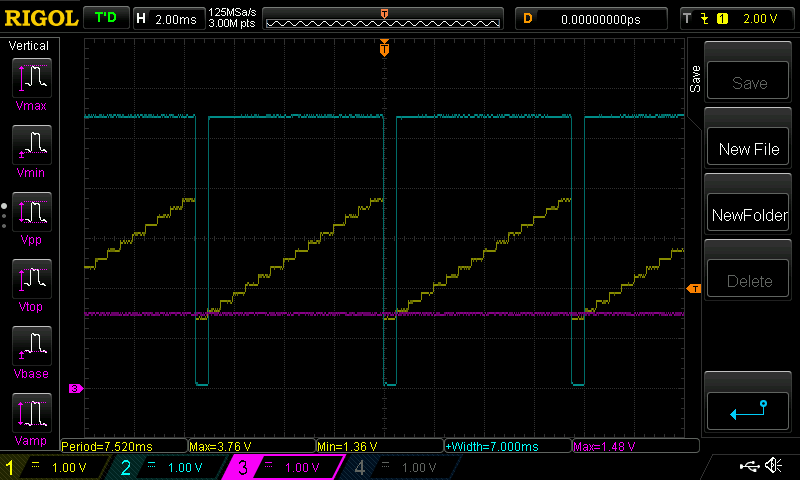Select the Vbase measurement icon
Viewport: 800px width, 480px height.
[31, 349]
